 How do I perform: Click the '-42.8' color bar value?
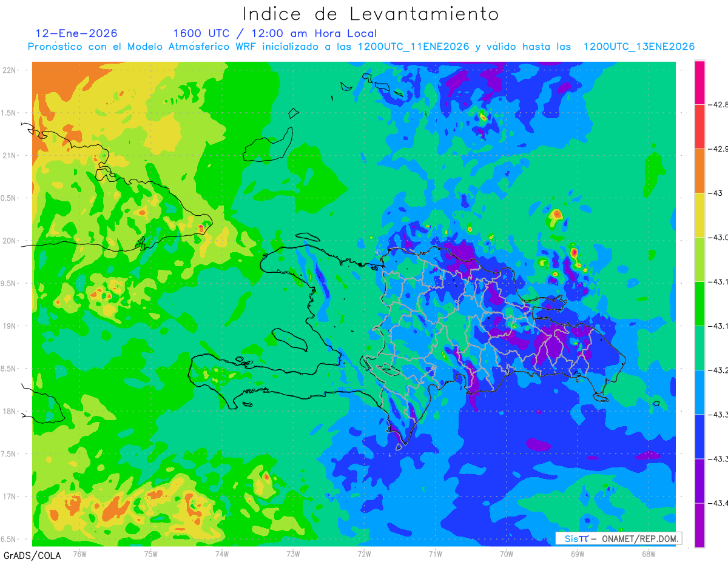point(718,104)
